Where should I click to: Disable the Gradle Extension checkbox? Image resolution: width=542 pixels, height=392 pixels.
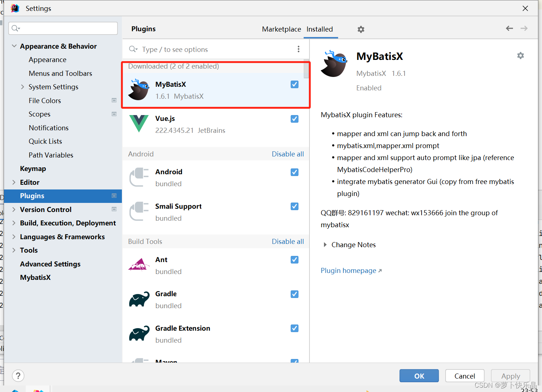coord(295,328)
